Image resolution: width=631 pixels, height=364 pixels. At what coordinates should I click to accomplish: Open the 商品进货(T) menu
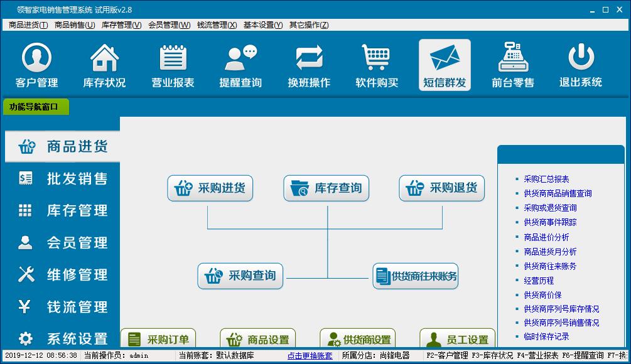click(28, 25)
